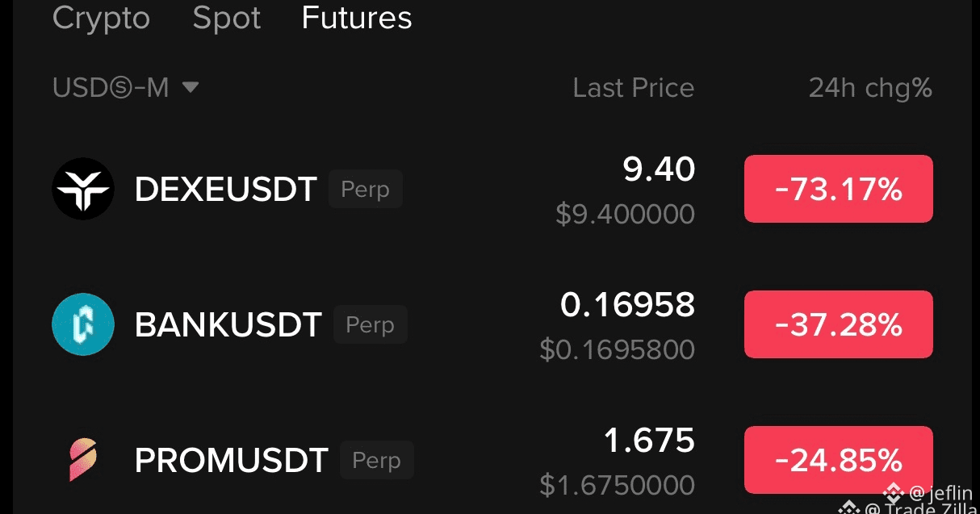Open the USDⓈ-M market selector
Image resolution: width=980 pixels, height=514 pixels.
[x=125, y=87]
